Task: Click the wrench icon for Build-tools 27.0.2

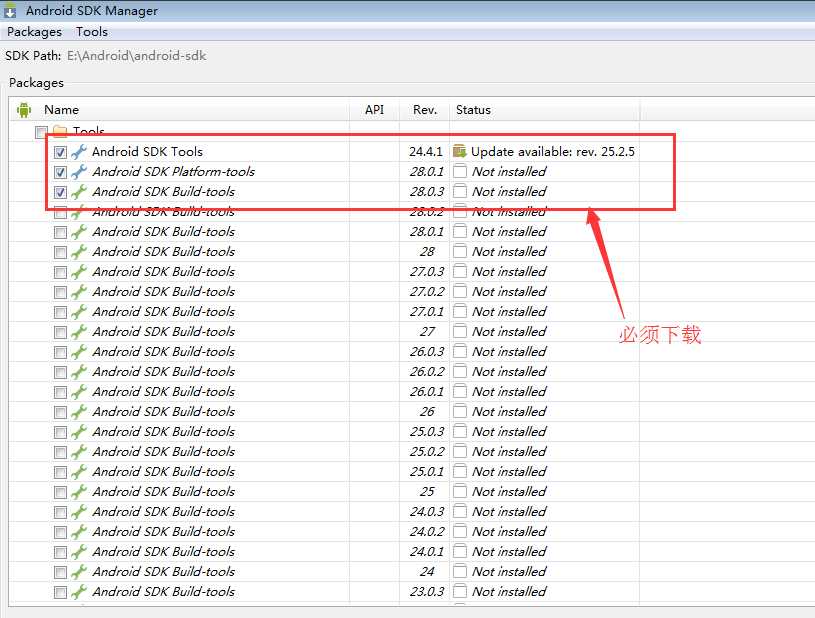Action: 79,292
